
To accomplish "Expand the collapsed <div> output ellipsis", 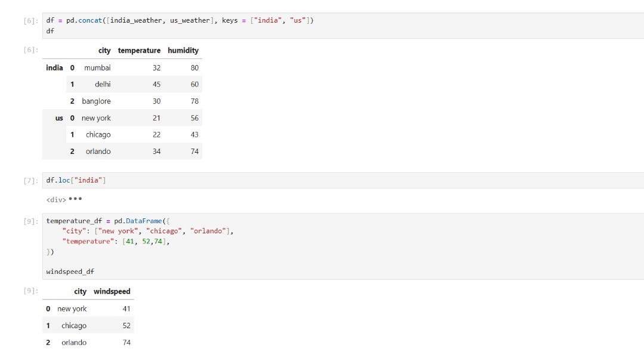I will point(75,199).
